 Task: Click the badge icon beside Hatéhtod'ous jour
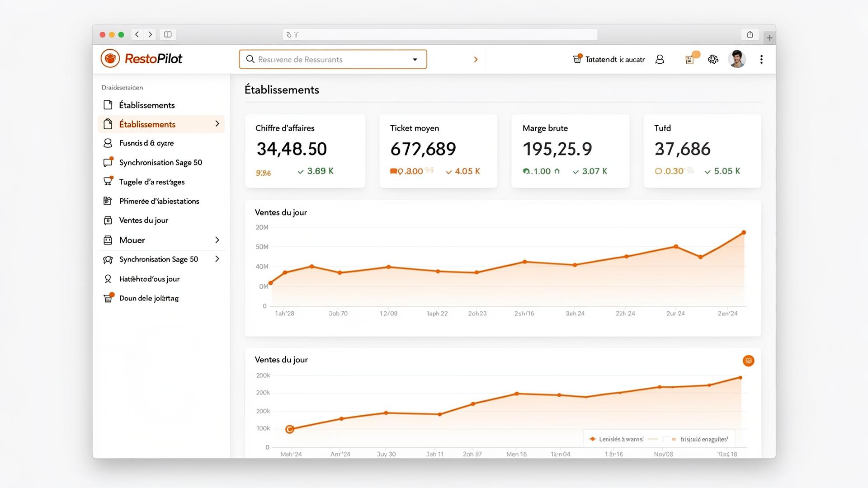point(108,279)
